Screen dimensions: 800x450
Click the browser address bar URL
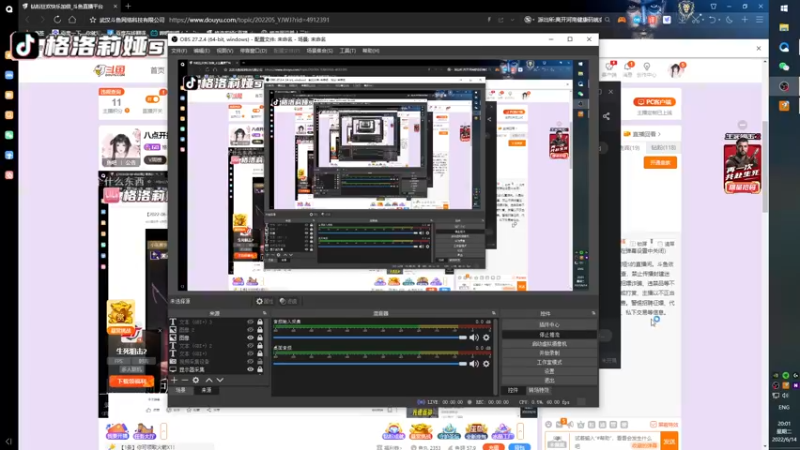click(x=249, y=20)
